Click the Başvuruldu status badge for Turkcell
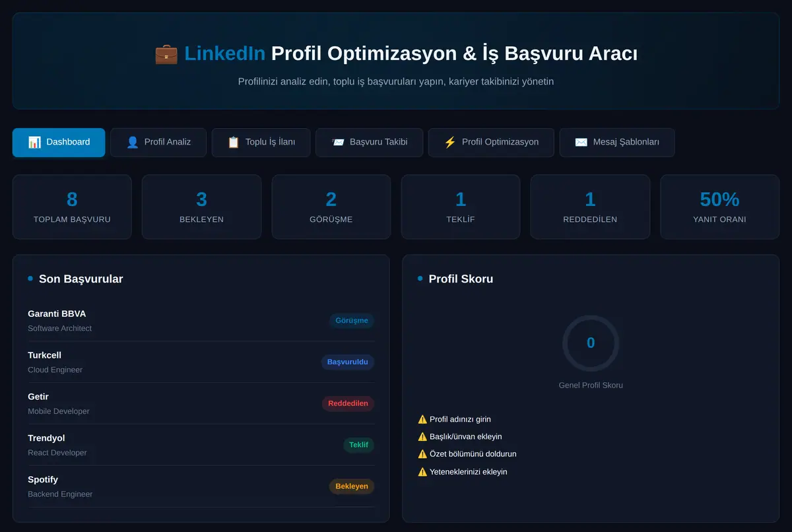 pyautogui.click(x=348, y=362)
